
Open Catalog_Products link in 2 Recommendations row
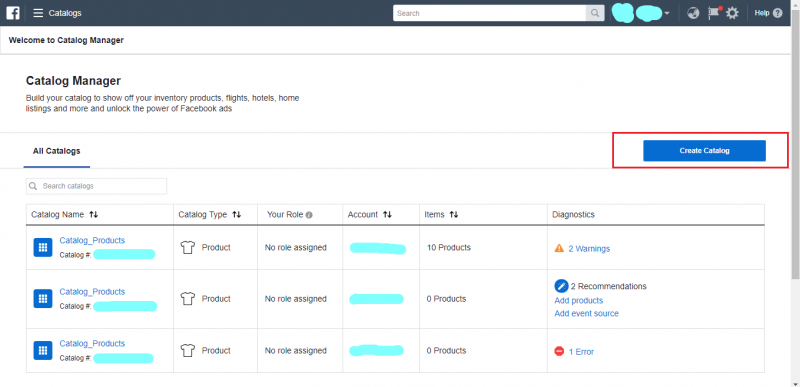coord(92,292)
